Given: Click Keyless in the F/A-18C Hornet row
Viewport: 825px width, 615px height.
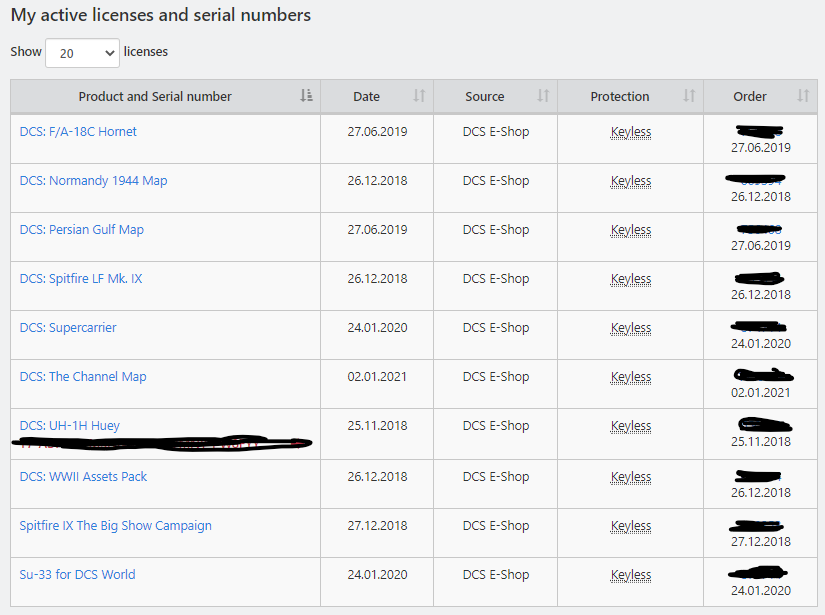Looking at the screenshot, I should click(x=631, y=132).
